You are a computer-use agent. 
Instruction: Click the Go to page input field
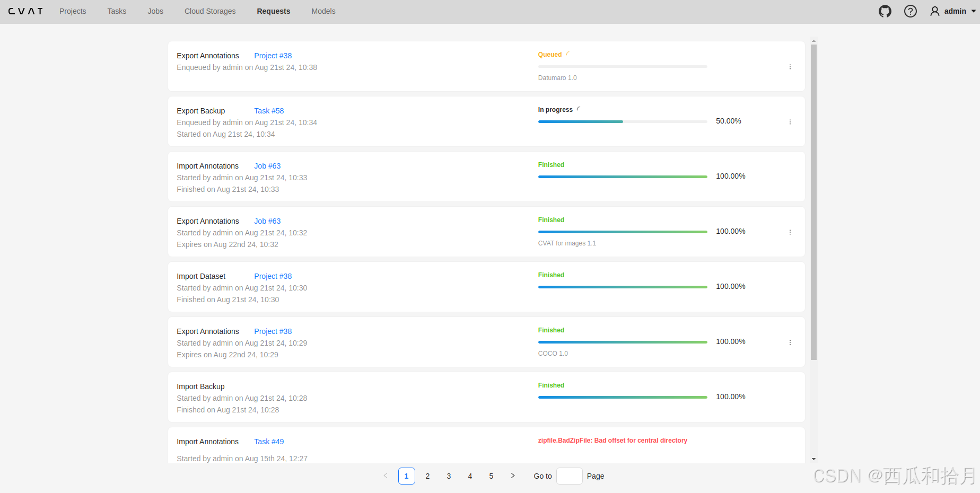coord(569,476)
